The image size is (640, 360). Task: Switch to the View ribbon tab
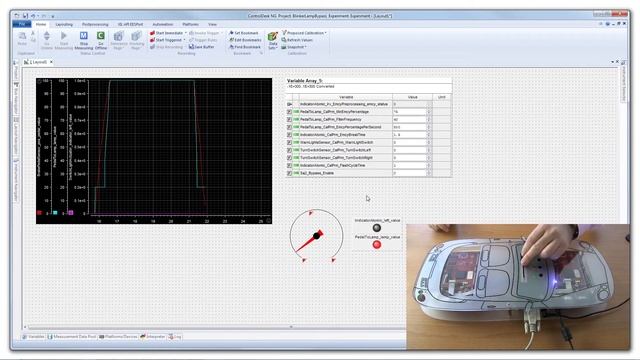(212, 24)
